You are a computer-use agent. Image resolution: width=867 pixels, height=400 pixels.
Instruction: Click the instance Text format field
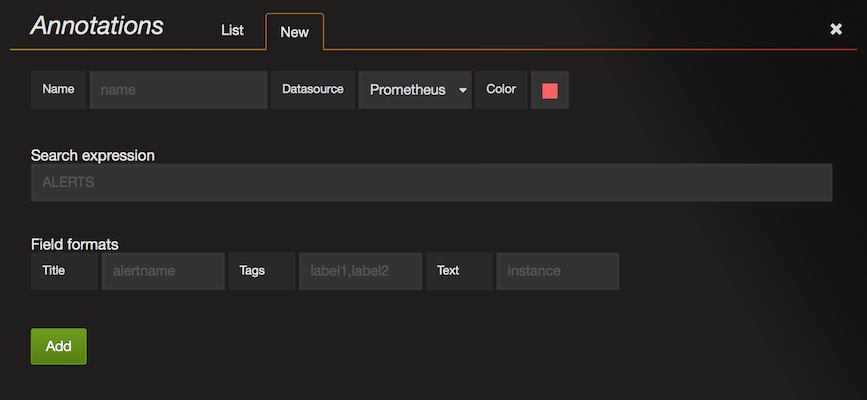click(x=558, y=271)
